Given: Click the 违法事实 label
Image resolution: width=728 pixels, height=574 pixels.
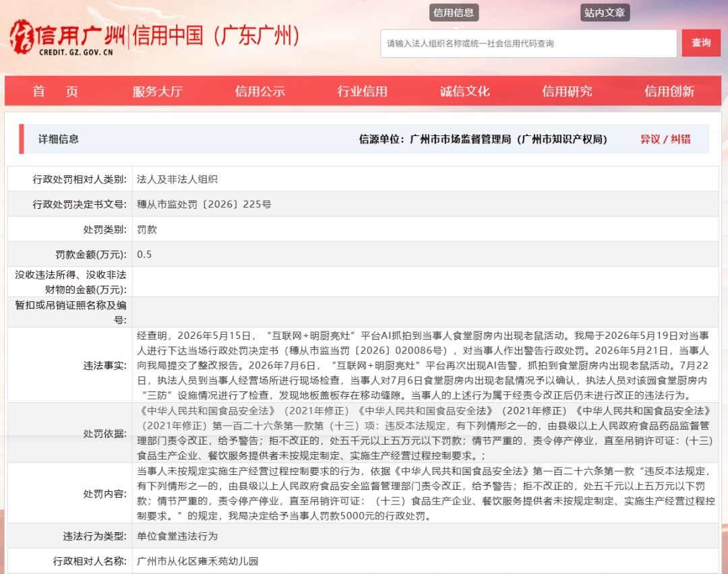Looking at the screenshot, I should tap(105, 366).
